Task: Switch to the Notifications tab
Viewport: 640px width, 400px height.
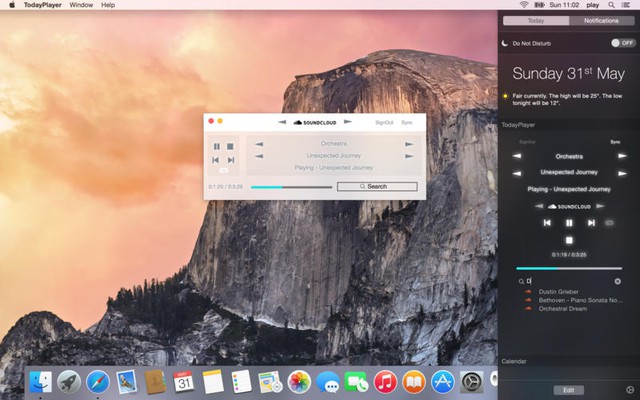Action: 600,20
